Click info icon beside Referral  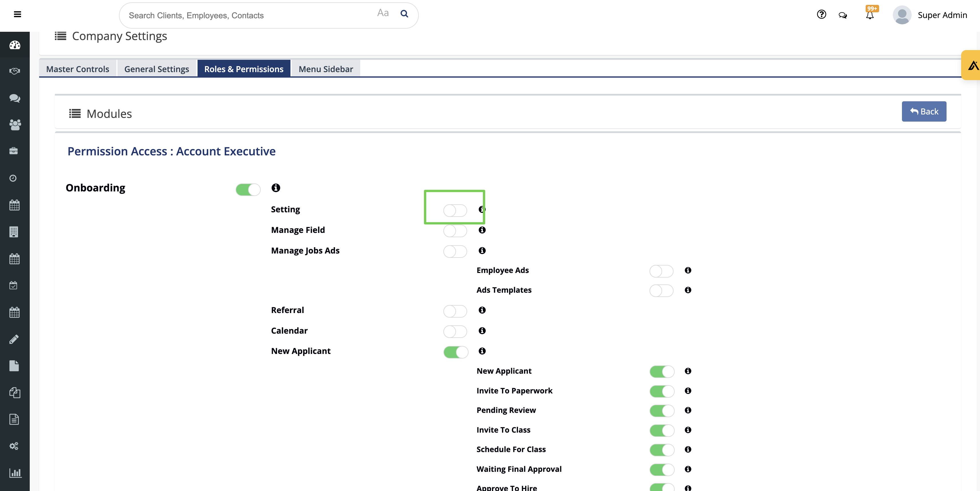[x=482, y=310]
